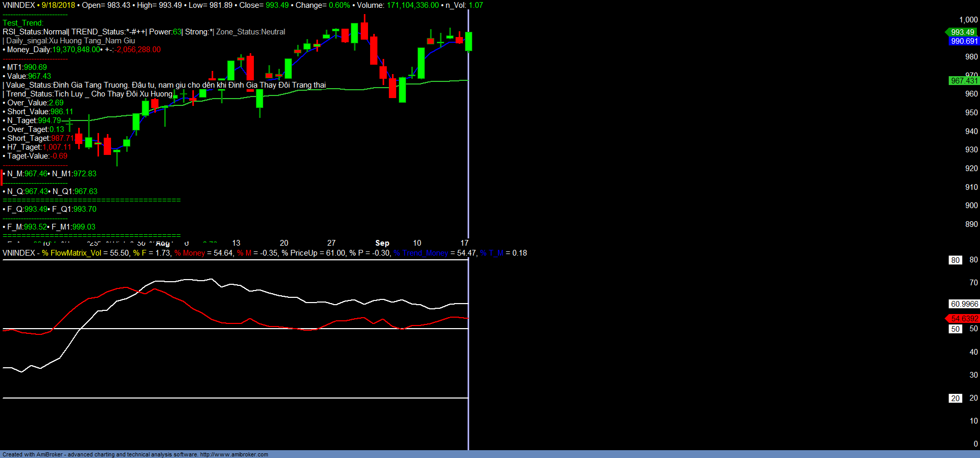The width and height of the screenshot is (980, 458).
Task: Select the 27 date label on time axis
Action: click(332, 243)
